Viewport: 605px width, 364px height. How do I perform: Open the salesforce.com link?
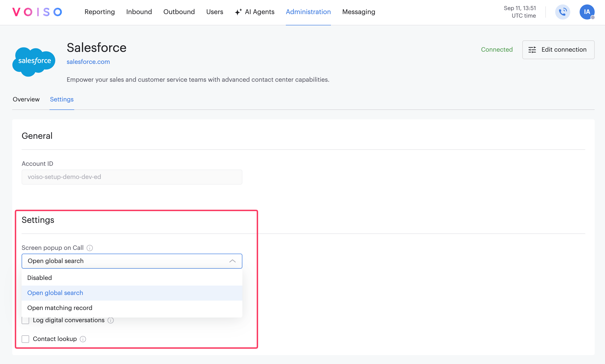tap(88, 62)
